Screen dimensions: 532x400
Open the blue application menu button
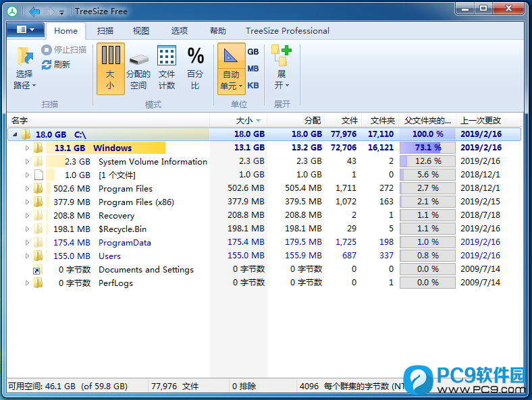(26, 30)
